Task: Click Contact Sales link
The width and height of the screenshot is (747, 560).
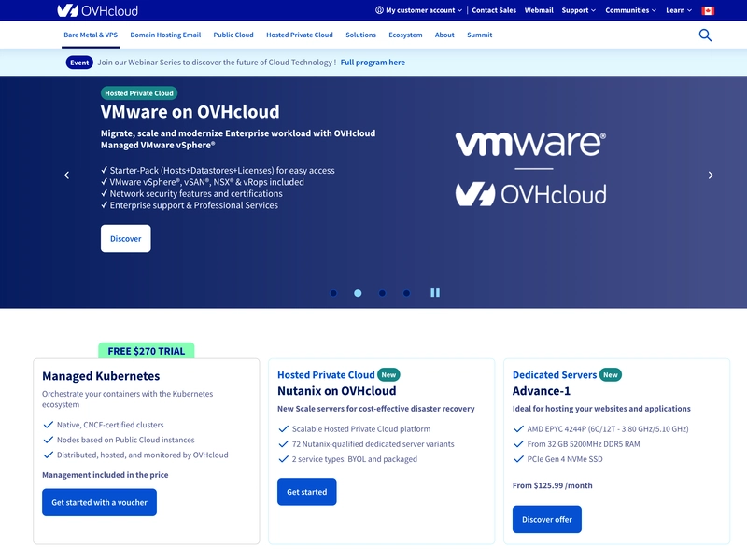Action: pos(494,10)
